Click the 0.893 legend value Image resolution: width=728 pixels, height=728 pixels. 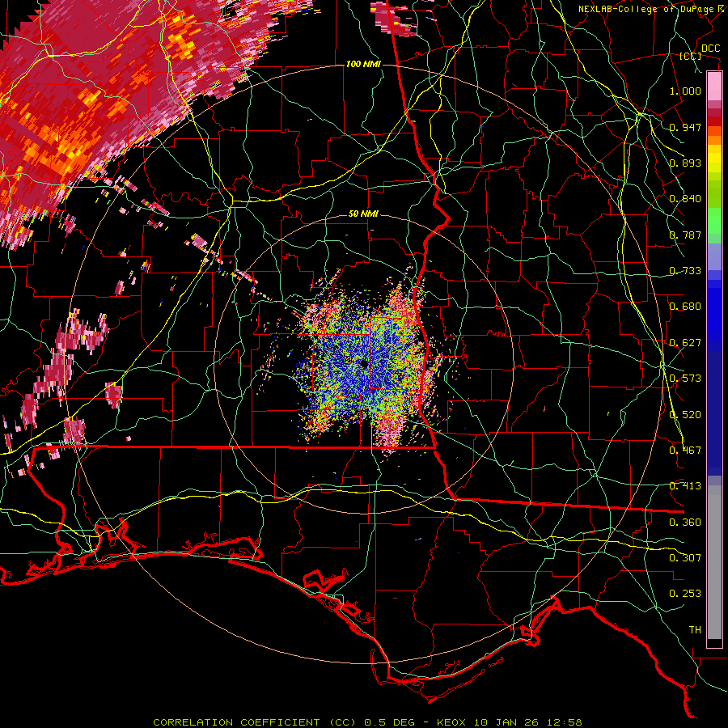pos(685,163)
